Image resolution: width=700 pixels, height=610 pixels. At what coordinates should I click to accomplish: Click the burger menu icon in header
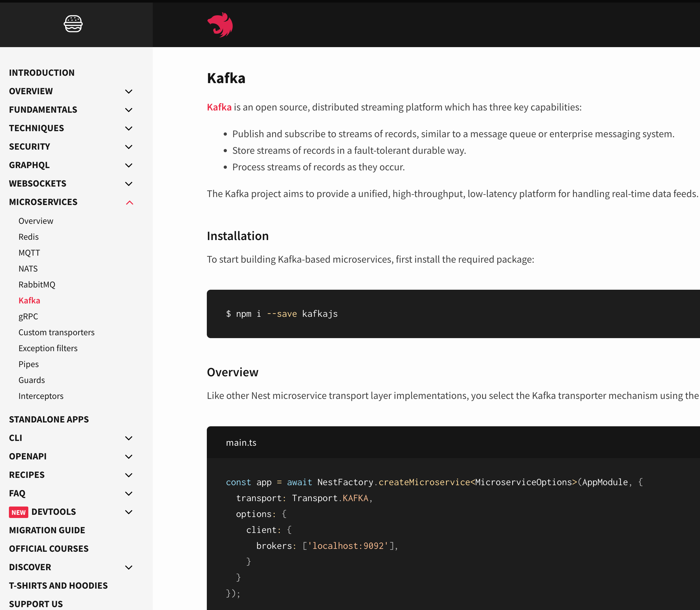[x=73, y=24]
